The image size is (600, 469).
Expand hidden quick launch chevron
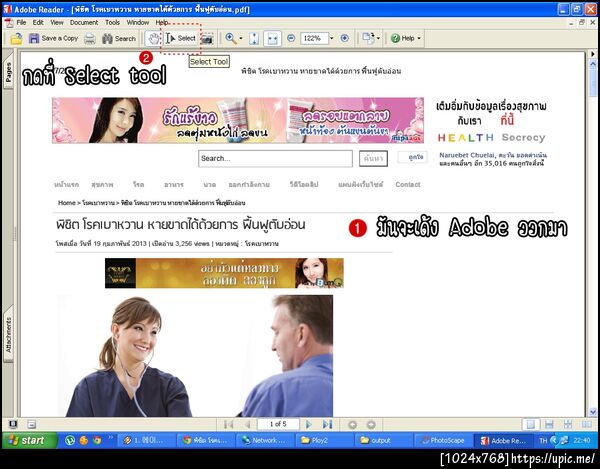(x=111, y=437)
